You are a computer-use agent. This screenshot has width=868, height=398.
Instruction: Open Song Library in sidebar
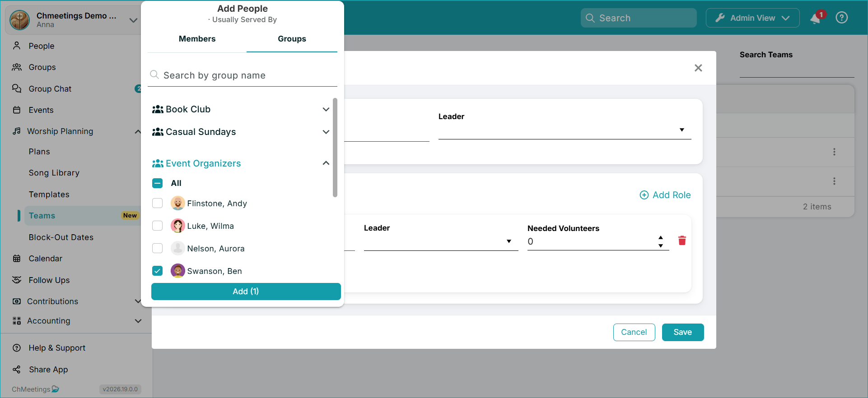point(54,173)
